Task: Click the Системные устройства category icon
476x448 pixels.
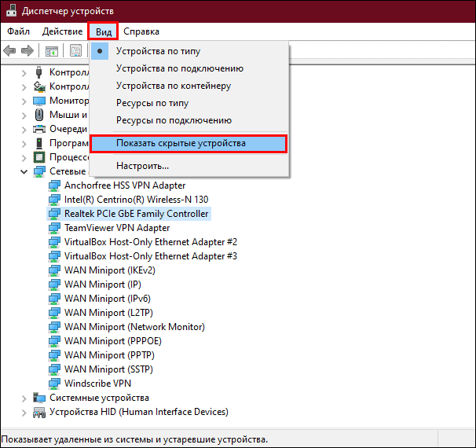Action: click(39, 398)
